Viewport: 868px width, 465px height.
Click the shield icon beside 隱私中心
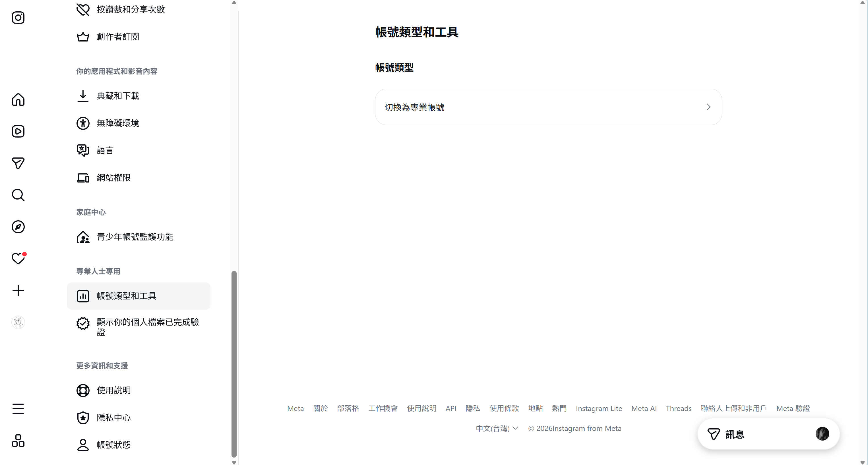click(83, 418)
